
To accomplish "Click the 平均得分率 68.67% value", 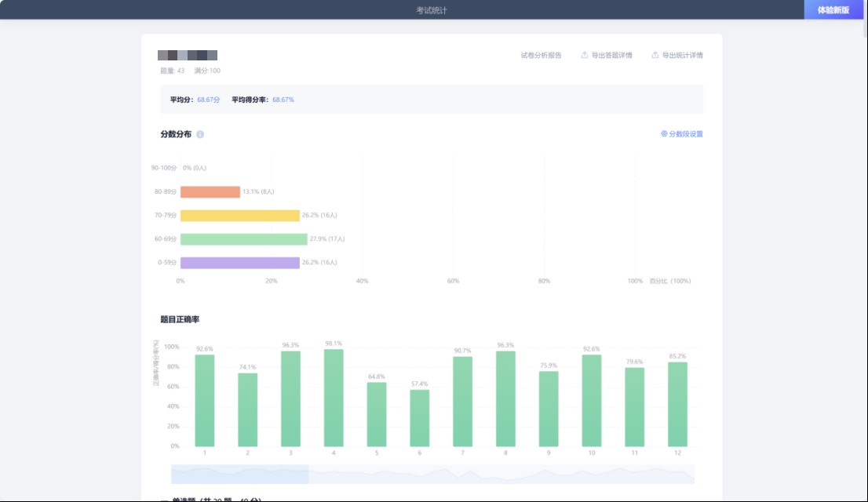I will coord(283,100).
